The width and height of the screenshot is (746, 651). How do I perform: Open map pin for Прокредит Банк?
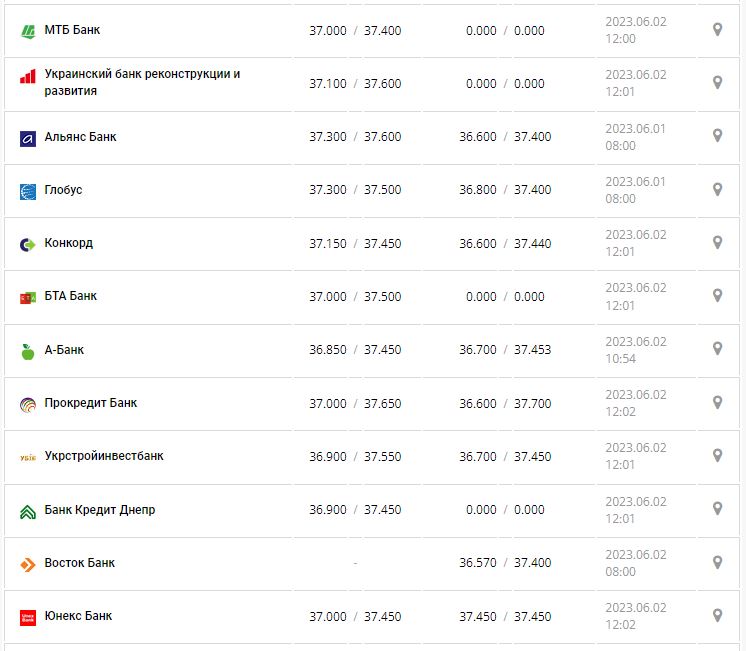pos(717,402)
